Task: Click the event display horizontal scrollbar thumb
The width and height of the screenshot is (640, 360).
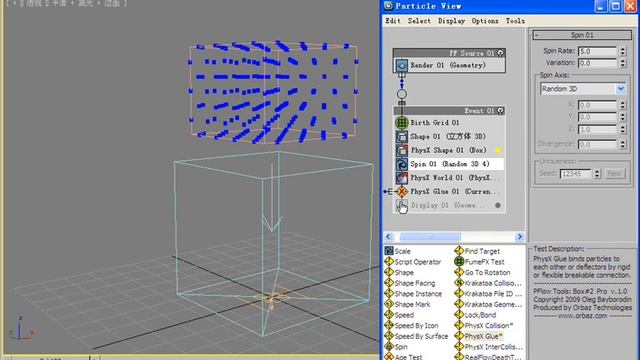Action: pyautogui.click(x=430, y=237)
